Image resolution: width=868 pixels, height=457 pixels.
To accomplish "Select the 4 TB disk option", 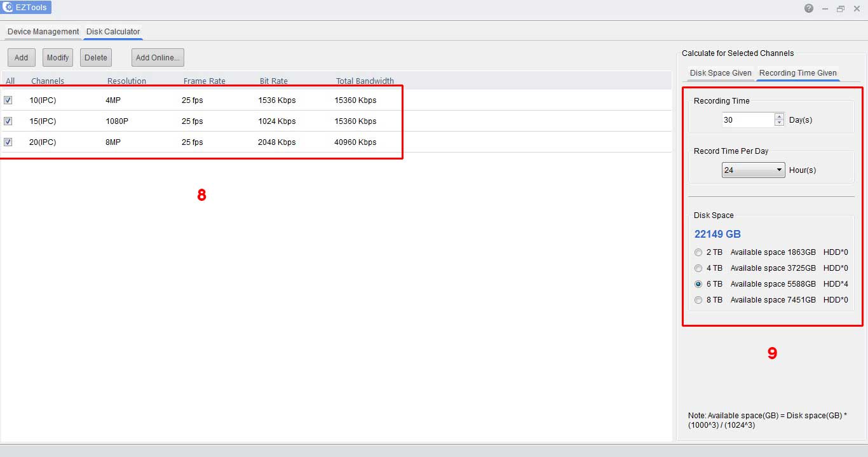I will pyautogui.click(x=698, y=268).
